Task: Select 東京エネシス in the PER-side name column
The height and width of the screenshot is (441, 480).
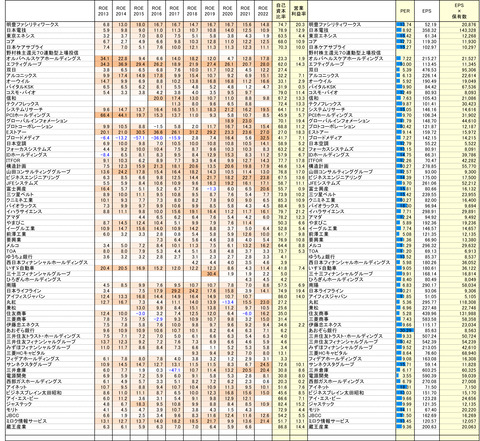Action: (322, 36)
